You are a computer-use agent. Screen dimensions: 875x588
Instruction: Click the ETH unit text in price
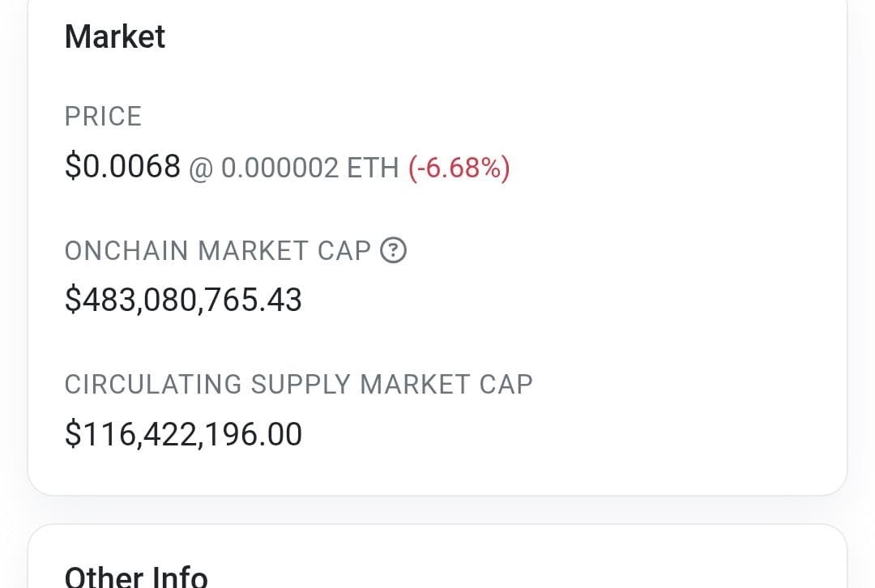(x=373, y=168)
